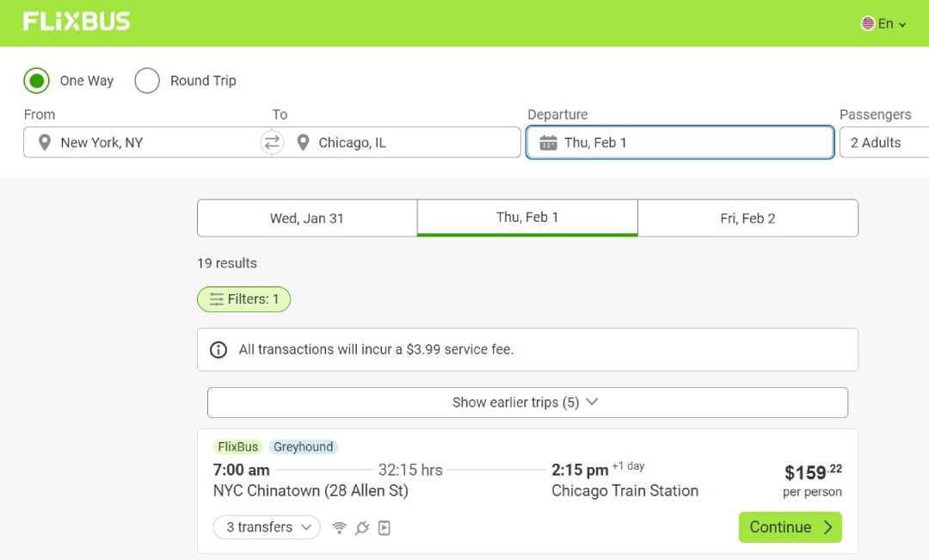Click the FlixBus carrier tag
The width and height of the screenshot is (929, 560).
pyautogui.click(x=237, y=446)
